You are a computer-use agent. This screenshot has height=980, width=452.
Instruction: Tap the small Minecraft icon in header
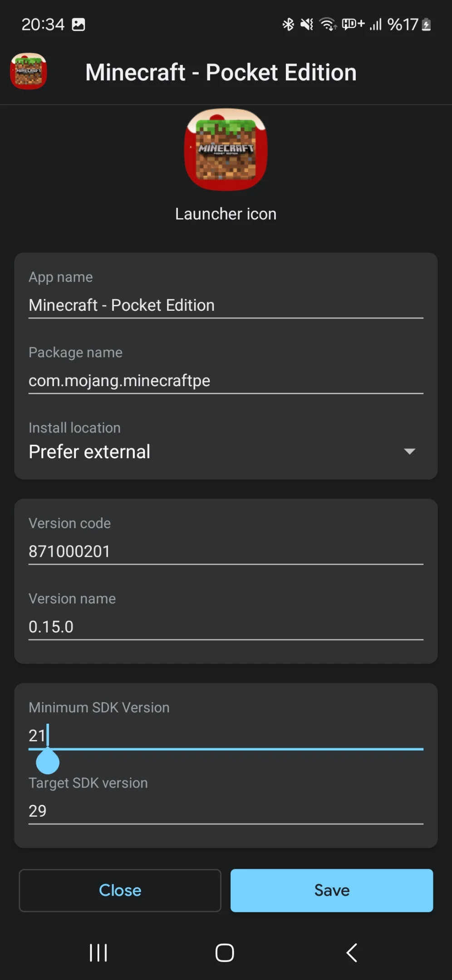[29, 71]
